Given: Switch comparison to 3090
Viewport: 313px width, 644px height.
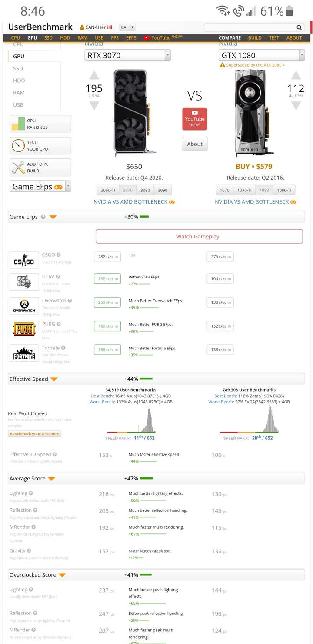Looking at the screenshot, I should pos(163,190).
